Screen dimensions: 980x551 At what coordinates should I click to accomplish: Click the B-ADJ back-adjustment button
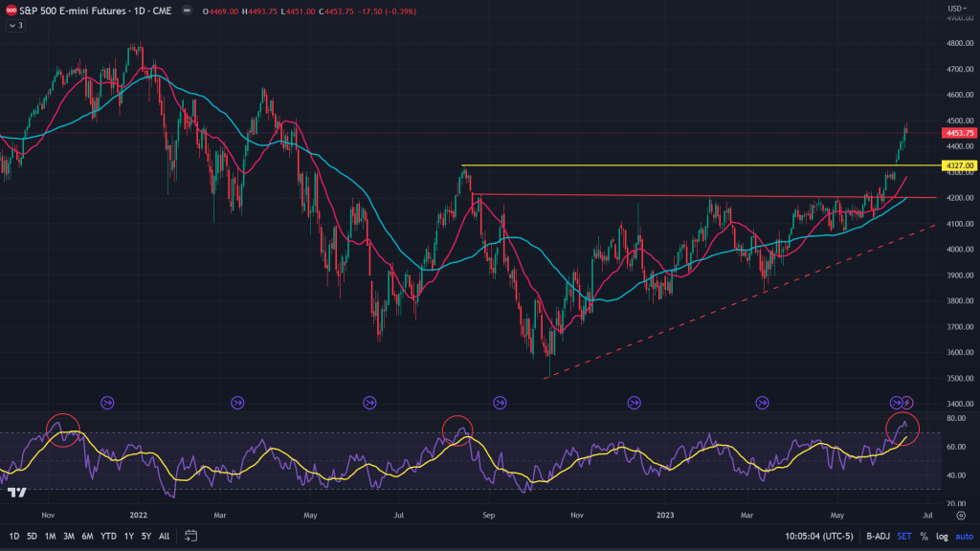(x=876, y=536)
